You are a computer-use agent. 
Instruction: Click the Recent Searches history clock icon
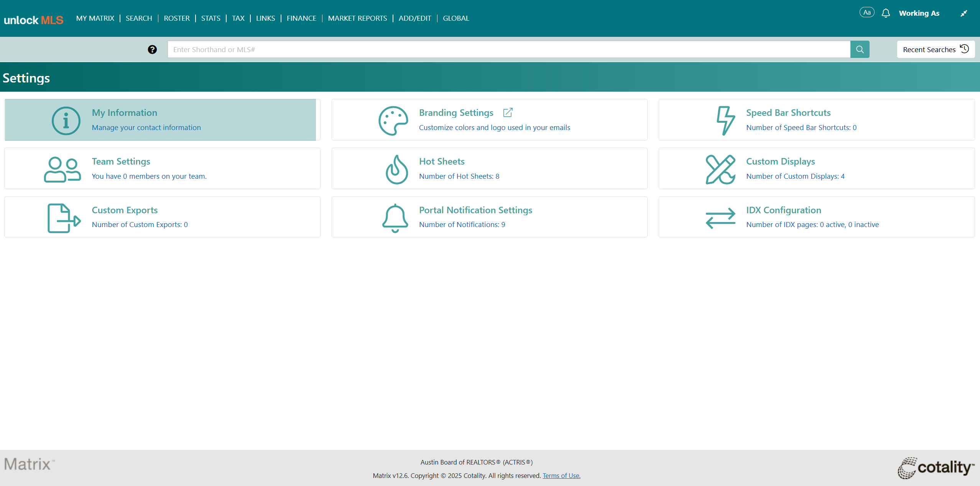coord(964,49)
